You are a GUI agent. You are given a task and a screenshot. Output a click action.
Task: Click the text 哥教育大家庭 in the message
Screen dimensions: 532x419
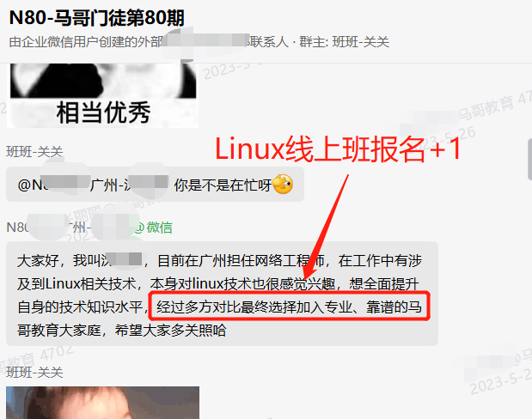[x=59, y=331]
